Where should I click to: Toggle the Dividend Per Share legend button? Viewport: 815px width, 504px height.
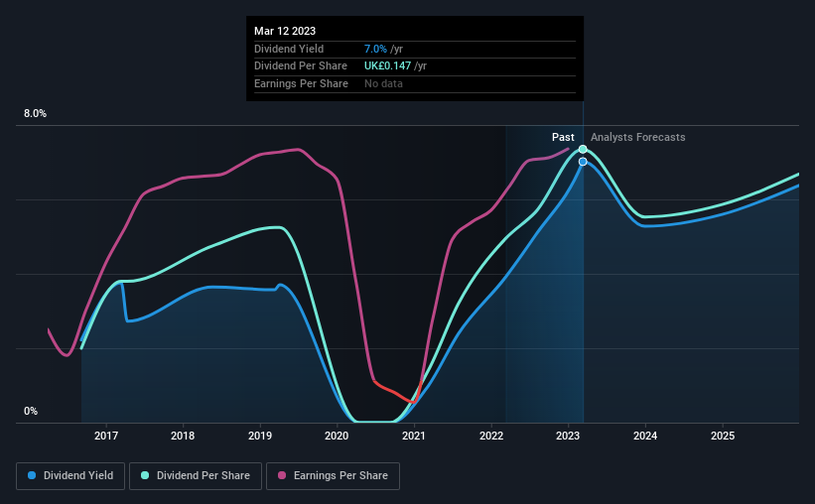[x=196, y=476]
